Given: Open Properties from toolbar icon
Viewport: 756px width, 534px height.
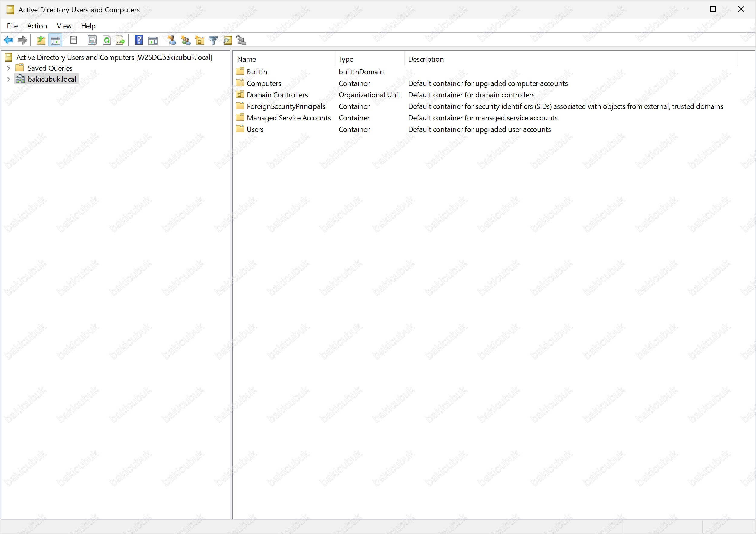Looking at the screenshot, I should point(92,41).
